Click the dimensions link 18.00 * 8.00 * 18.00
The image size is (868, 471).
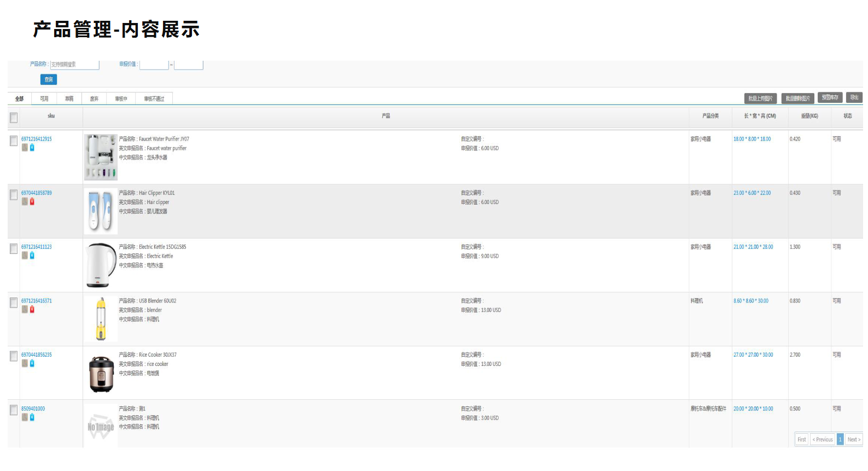point(752,139)
